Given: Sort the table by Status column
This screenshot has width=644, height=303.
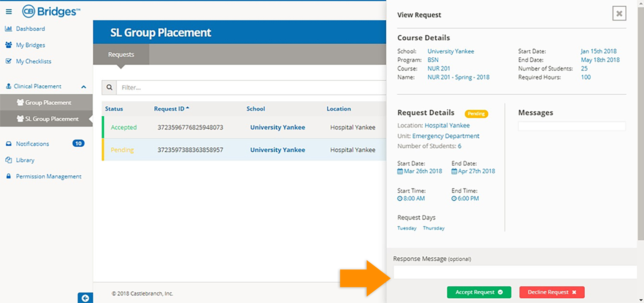Looking at the screenshot, I should [x=114, y=109].
